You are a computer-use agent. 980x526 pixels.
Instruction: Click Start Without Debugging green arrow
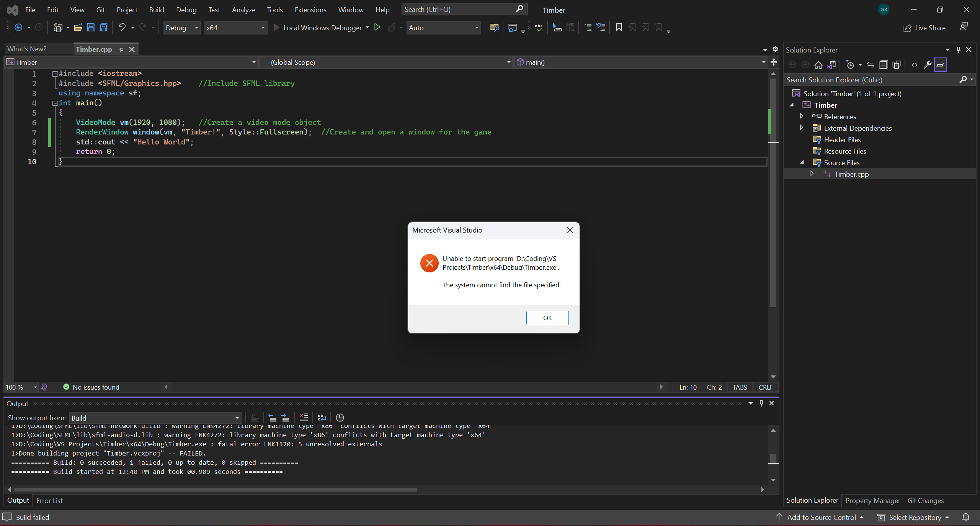377,28
